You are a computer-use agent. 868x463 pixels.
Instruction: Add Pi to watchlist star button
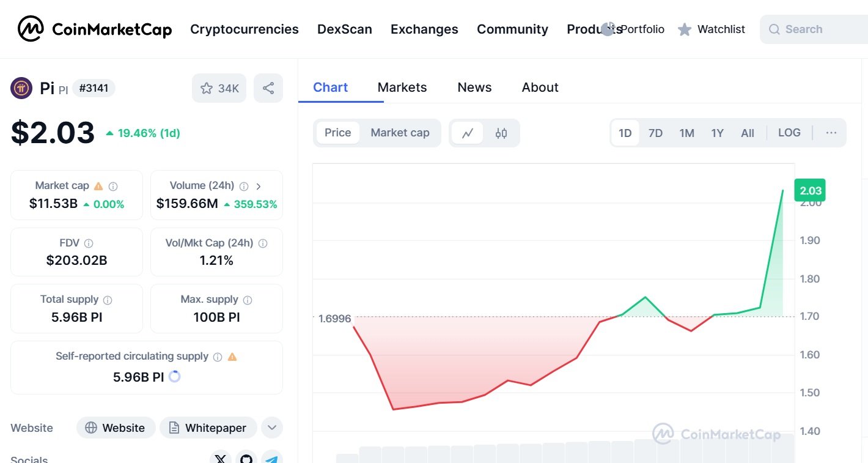219,88
